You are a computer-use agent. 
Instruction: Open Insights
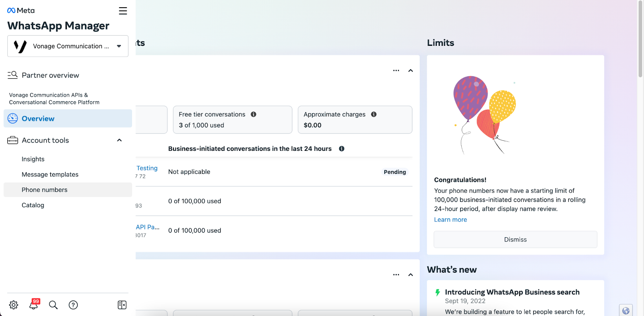(x=33, y=159)
